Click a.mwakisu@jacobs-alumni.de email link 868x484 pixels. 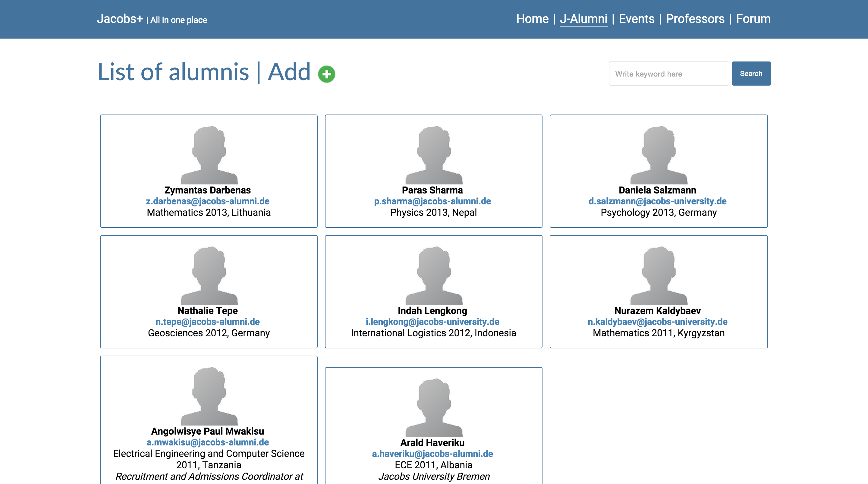(208, 442)
